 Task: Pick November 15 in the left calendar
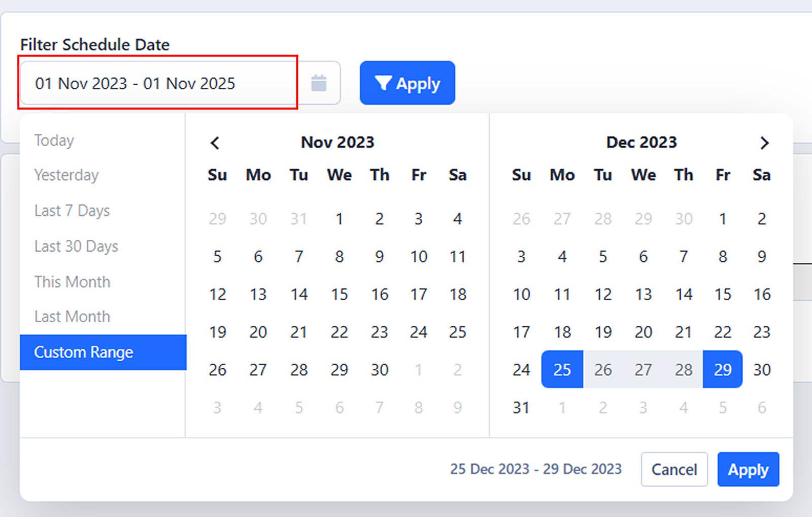(339, 294)
